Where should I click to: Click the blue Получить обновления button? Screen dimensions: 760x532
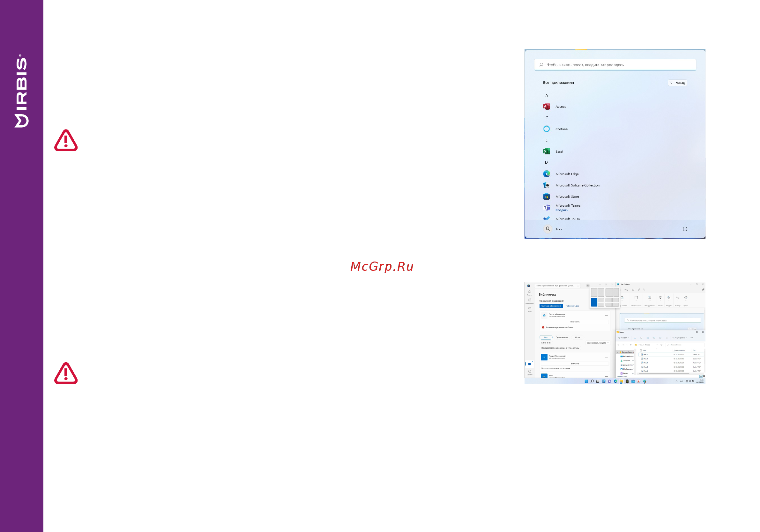551,306
